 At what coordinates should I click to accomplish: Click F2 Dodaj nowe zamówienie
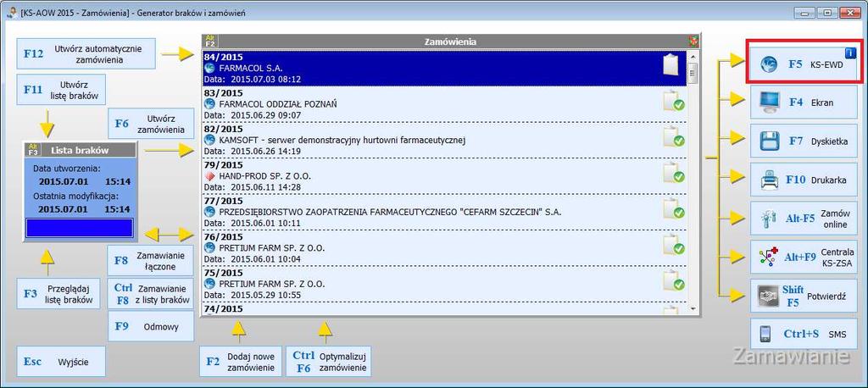point(241,362)
